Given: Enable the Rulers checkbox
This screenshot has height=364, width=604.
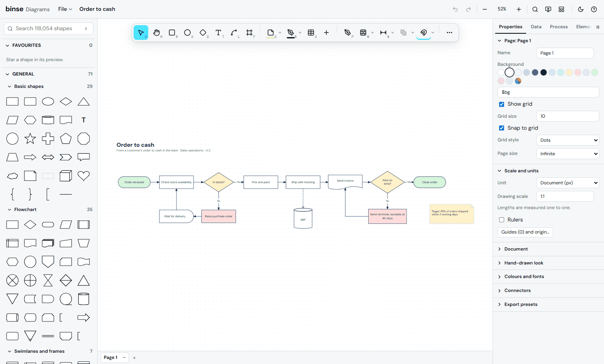Looking at the screenshot, I should (502, 220).
